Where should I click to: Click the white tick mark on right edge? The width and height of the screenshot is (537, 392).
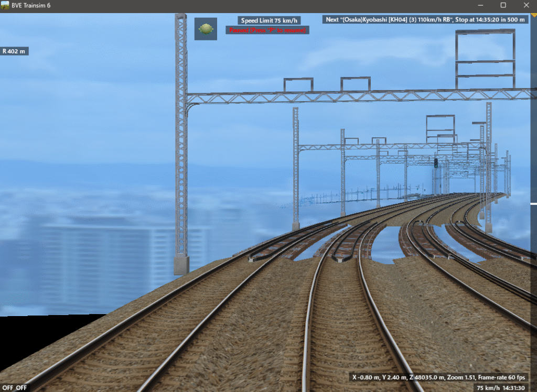[533, 203]
